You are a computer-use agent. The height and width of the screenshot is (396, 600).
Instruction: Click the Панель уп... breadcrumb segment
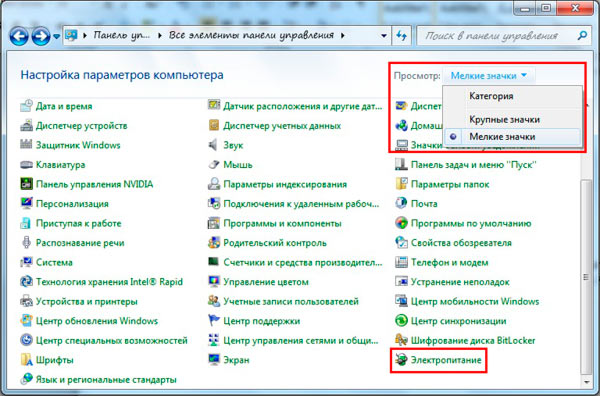click(122, 36)
